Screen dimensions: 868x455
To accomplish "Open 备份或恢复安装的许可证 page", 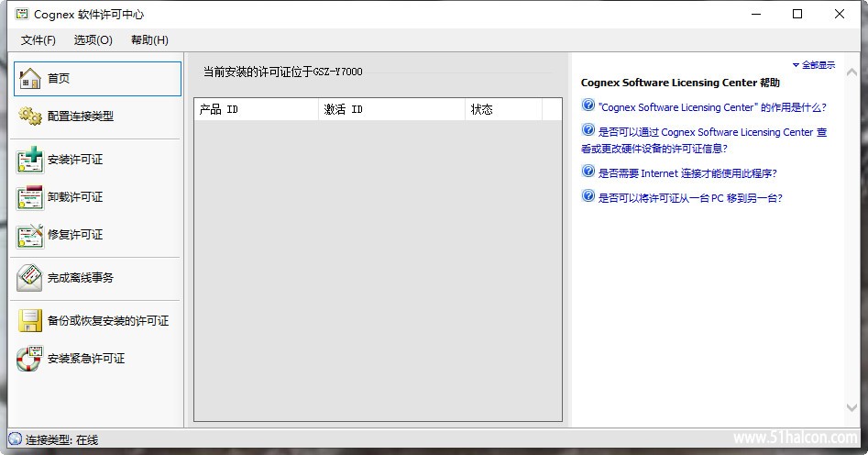I will [108, 321].
